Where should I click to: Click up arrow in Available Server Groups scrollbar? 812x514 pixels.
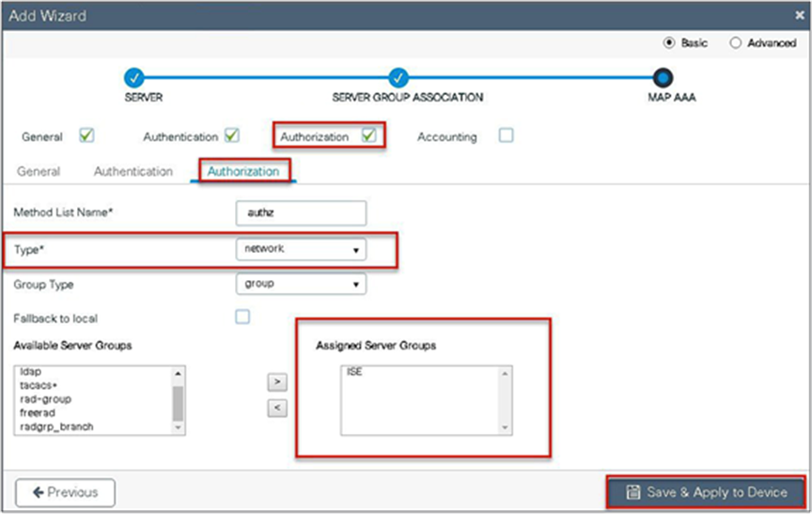[178, 373]
